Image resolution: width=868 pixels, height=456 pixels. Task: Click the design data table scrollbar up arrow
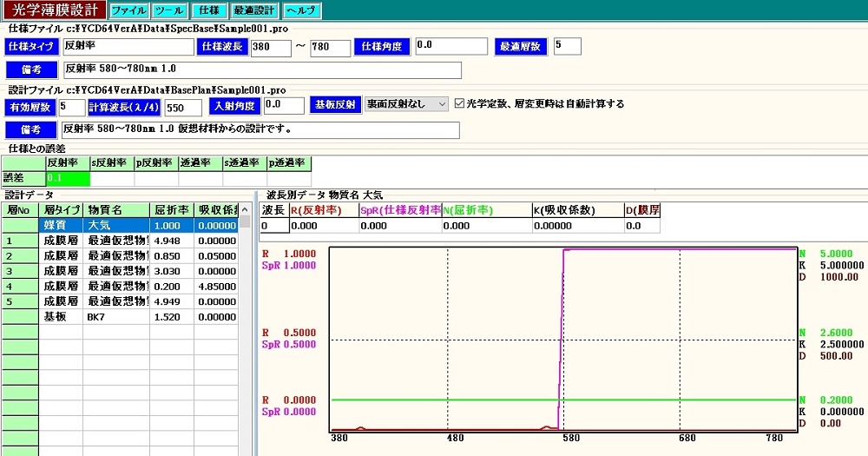click(245, 222)
